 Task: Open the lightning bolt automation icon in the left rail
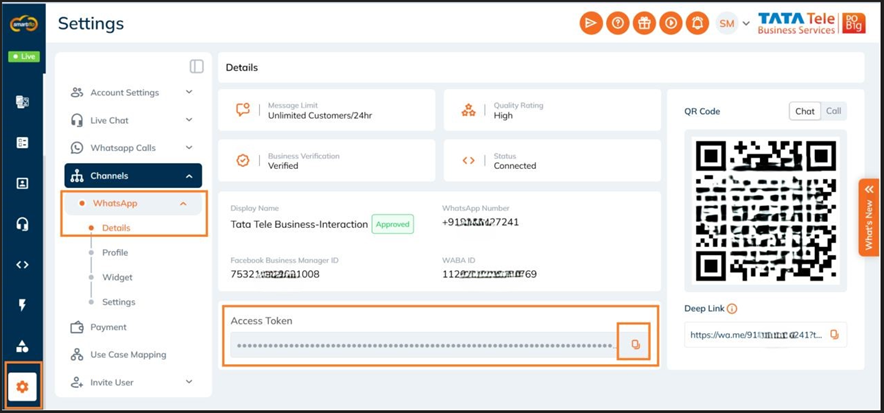click(x=23, y=305)
